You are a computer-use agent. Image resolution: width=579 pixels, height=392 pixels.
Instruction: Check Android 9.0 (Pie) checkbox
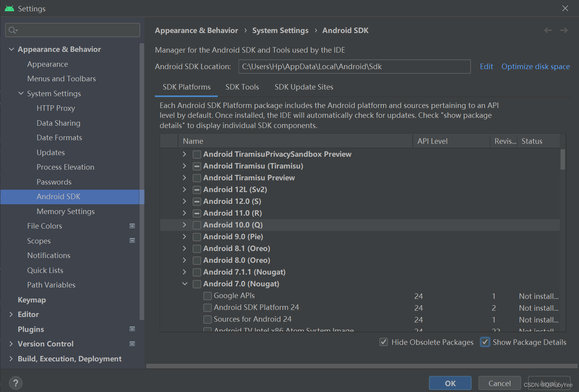[197, 237]
